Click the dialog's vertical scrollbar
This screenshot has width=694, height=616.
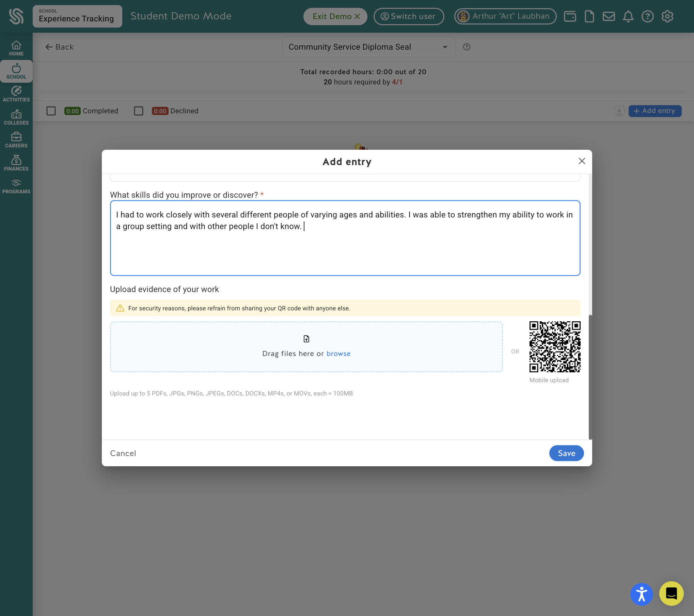coord(590,377)
